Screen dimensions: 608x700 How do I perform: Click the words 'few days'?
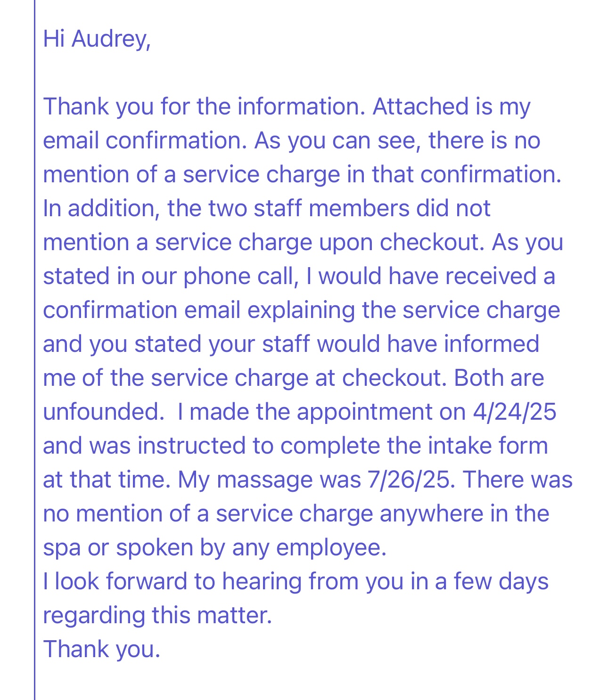(501, 581)
